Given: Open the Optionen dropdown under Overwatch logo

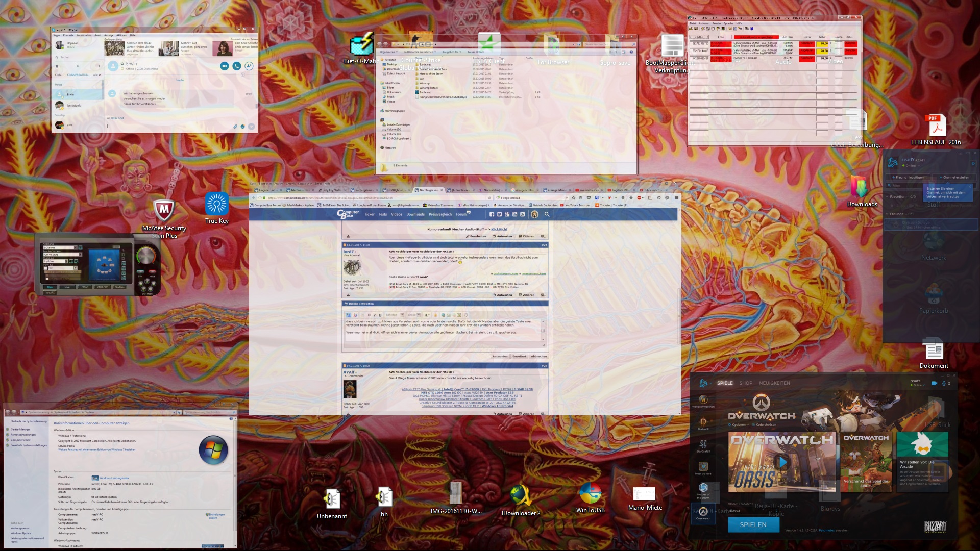Looking at the screenshot, I should pyautogui.click(x=739, y=424).
